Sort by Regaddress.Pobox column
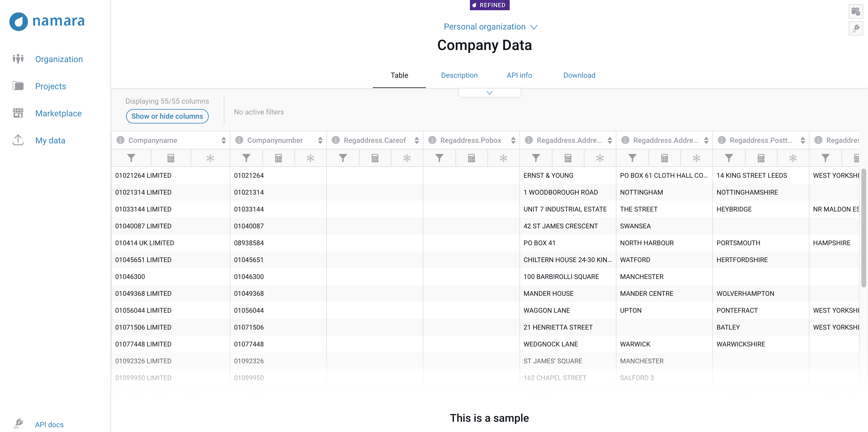 click(x=513, y=141)
